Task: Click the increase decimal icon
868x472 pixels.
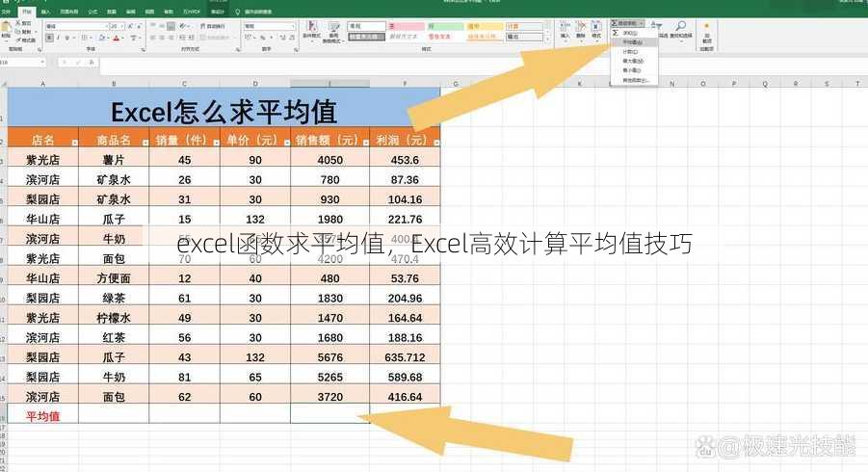Action: pyautogui.click(x=282, y=38)
